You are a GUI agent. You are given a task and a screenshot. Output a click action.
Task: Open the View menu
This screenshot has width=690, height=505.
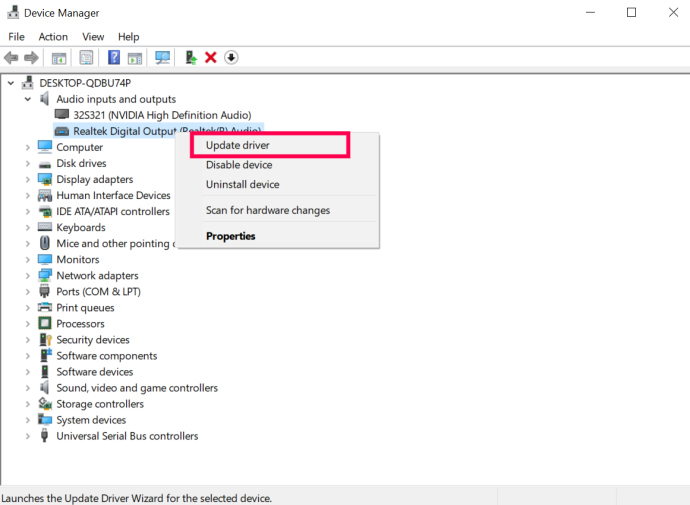[93, 37]
